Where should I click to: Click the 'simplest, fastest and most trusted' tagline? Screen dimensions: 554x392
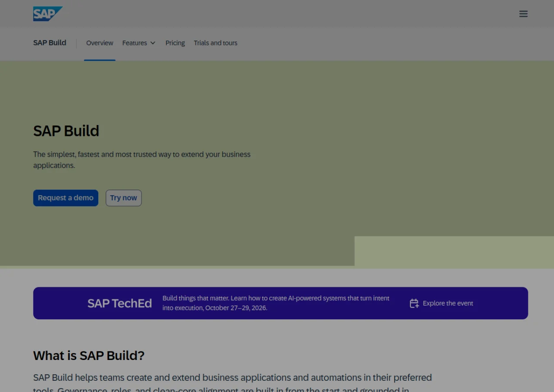(142, 160)
